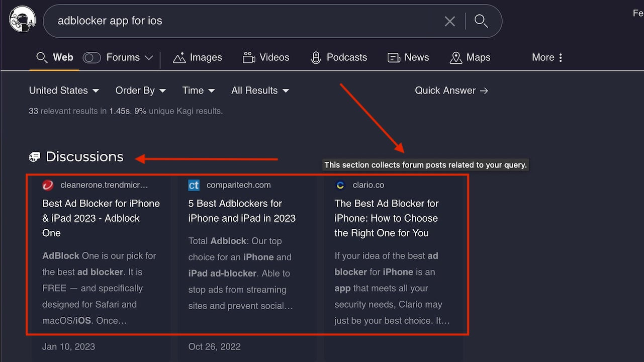Open the Order By dropdown
The height and width of the screenshot is (362, 644).
[x=140, y=90]
